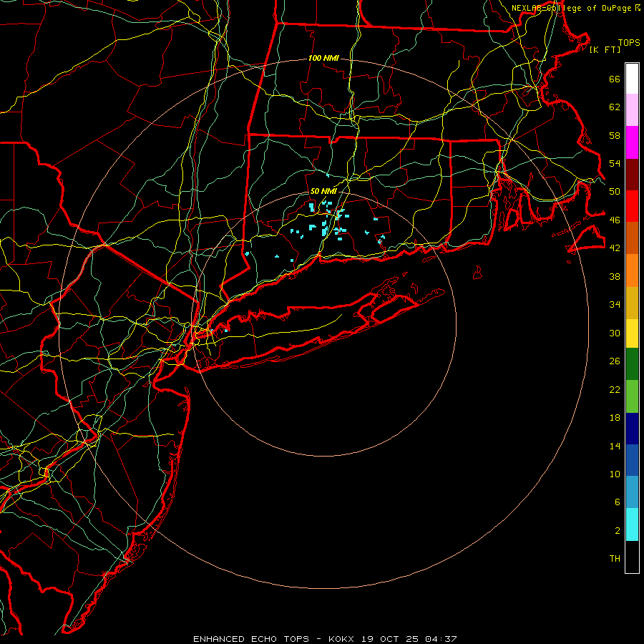Click the 34 legend value label
The image size is (644, 644).
pyautogui.click(x=615, y=304)
